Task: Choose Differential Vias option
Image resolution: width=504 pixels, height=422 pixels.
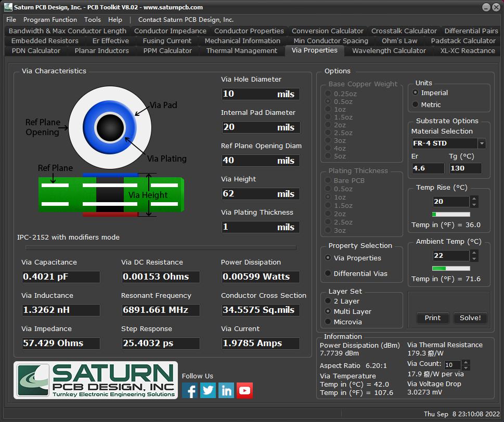Action: (356, 273)
